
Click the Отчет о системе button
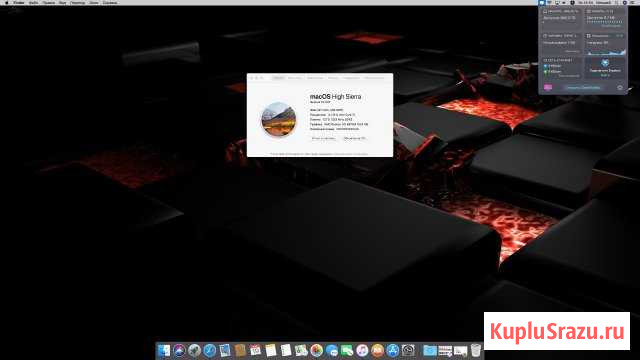pos(323,138)
